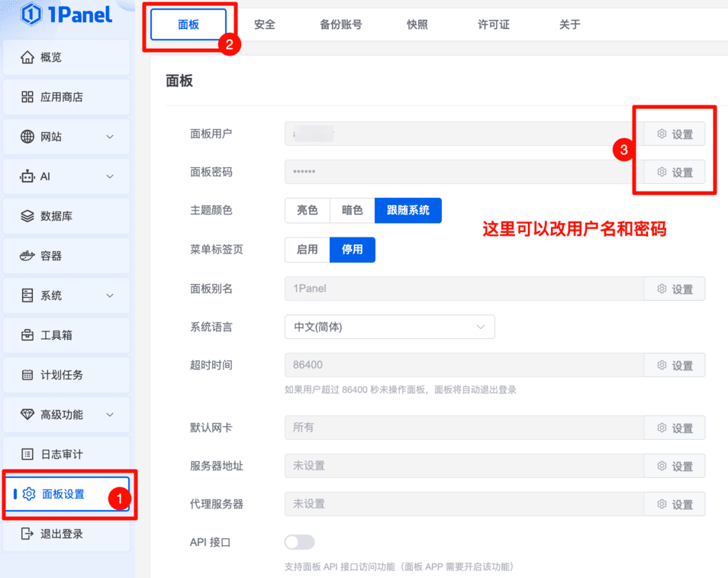
Task: Switch to the 备份账号 tab
Action: point(341,24)
